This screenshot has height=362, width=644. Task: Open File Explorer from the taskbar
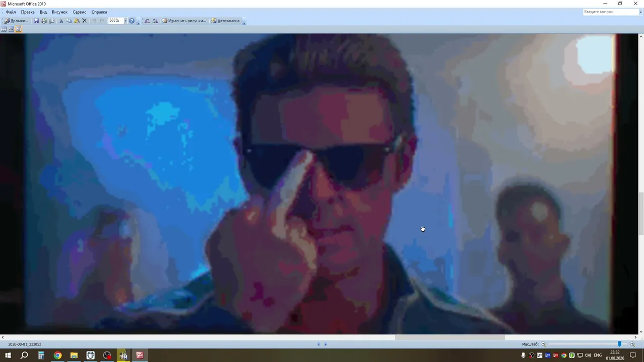tap(74, 355)
